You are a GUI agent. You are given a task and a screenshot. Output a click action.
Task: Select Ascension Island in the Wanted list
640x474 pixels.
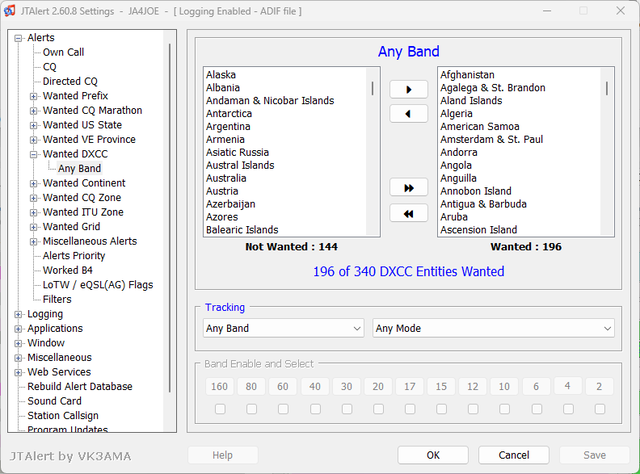[x=479, y=230]
